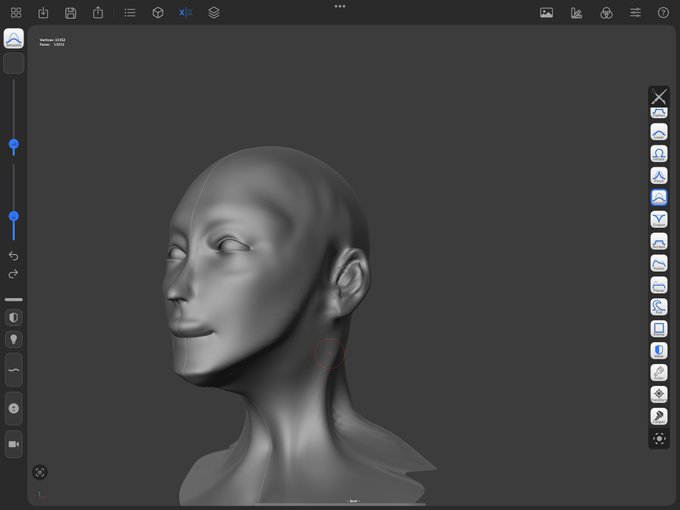Click the faces count text
This screenshot has height=510, width=680.
[52, 44]
